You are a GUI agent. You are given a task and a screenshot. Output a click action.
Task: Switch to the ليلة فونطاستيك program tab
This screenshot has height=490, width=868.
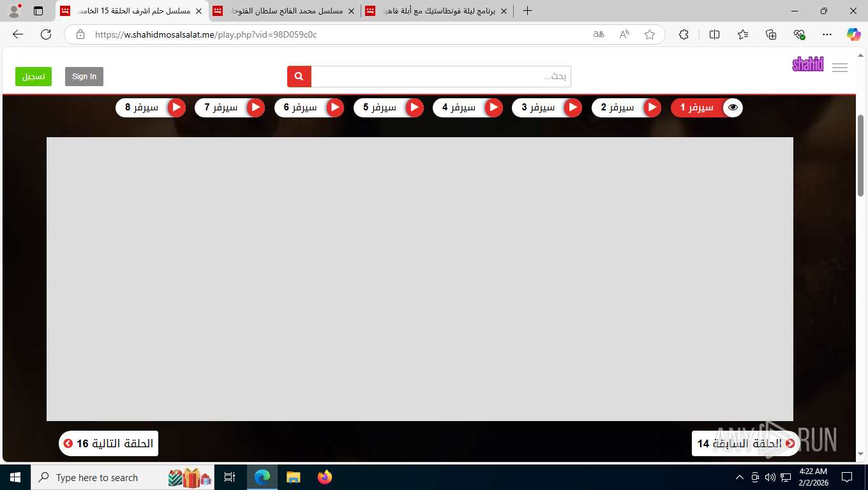(438, 11)
